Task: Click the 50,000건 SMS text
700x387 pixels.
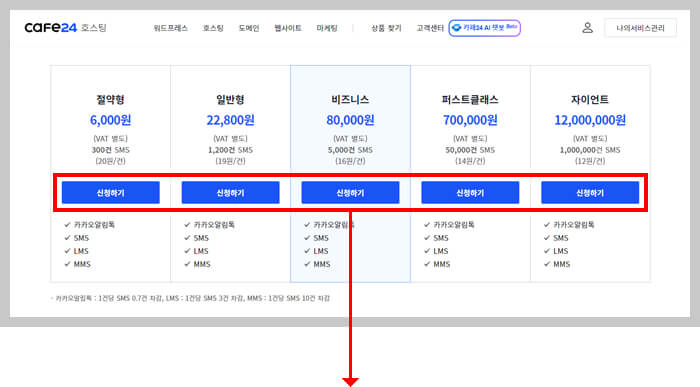Action: (470, 150)
